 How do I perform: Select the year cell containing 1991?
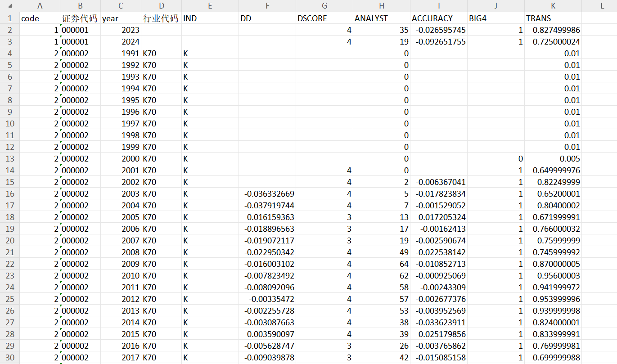tap(121, 54)
